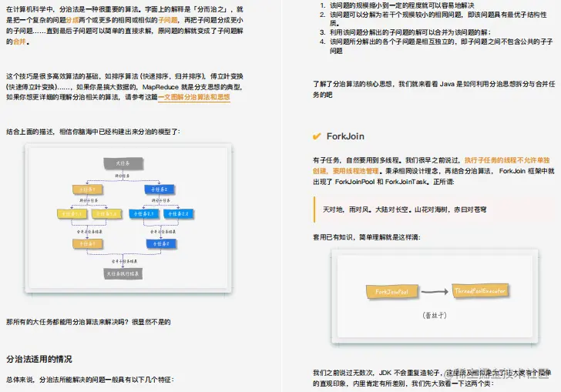
Task: Click the arrow between ForkJoinPool and ThreadPoolExecutor
Action: tap(435, 292)
